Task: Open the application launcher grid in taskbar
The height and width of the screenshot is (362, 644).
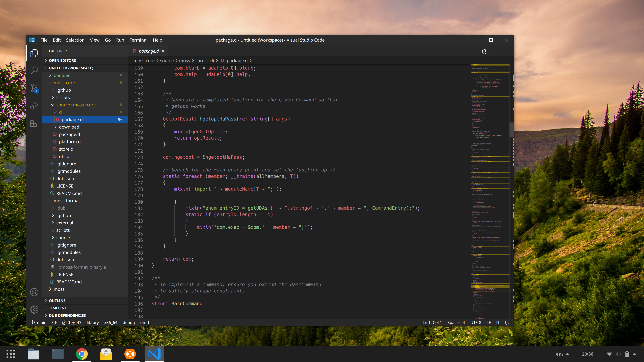Action: pyautogui.click(x=11, y=354)
